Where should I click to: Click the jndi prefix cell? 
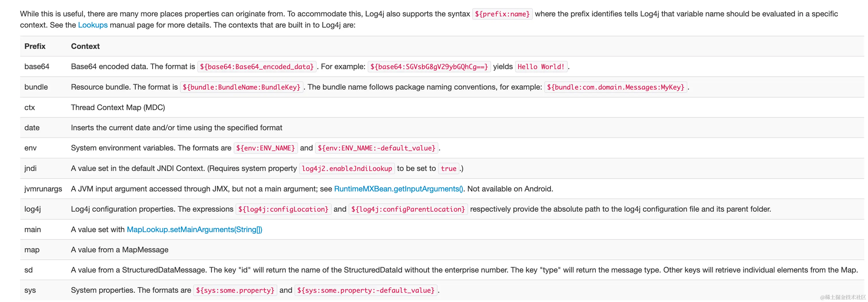tap(30, 169)
